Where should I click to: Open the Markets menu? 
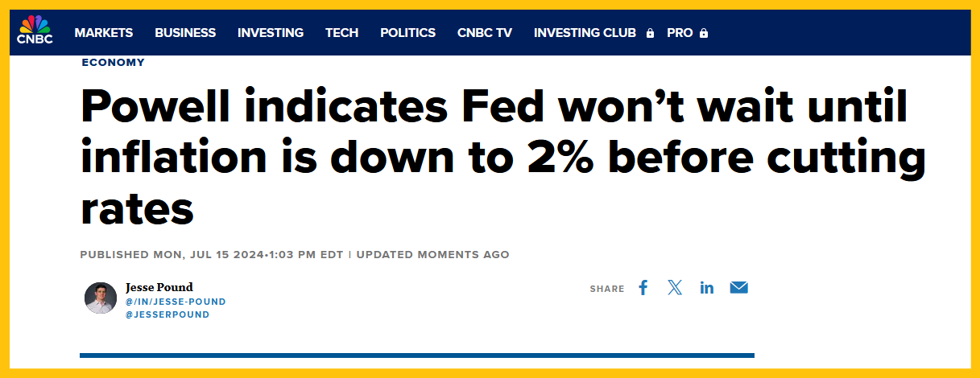pos(104,33)
